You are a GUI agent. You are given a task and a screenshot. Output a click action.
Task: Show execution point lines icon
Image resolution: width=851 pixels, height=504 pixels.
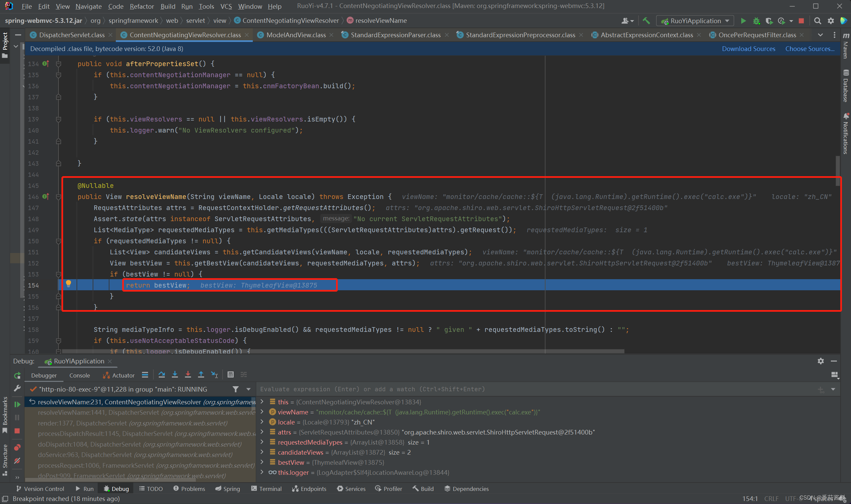point(145,374)
